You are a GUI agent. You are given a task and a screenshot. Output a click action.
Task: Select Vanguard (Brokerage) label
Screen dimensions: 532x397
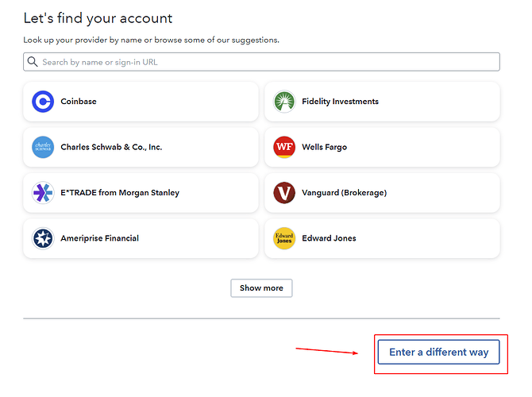[x=345, y=193]
